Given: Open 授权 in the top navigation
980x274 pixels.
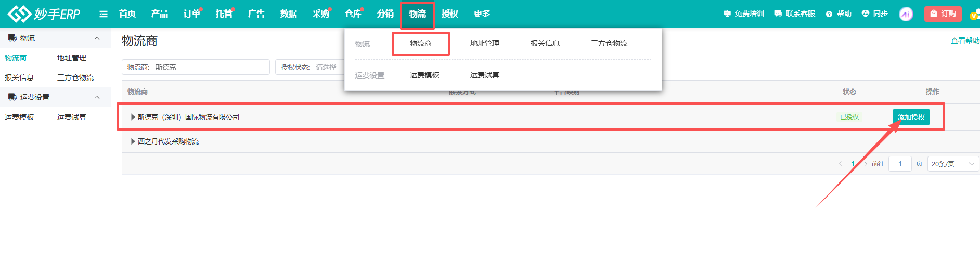Looking at the screenshot, I should coord(450,14).
